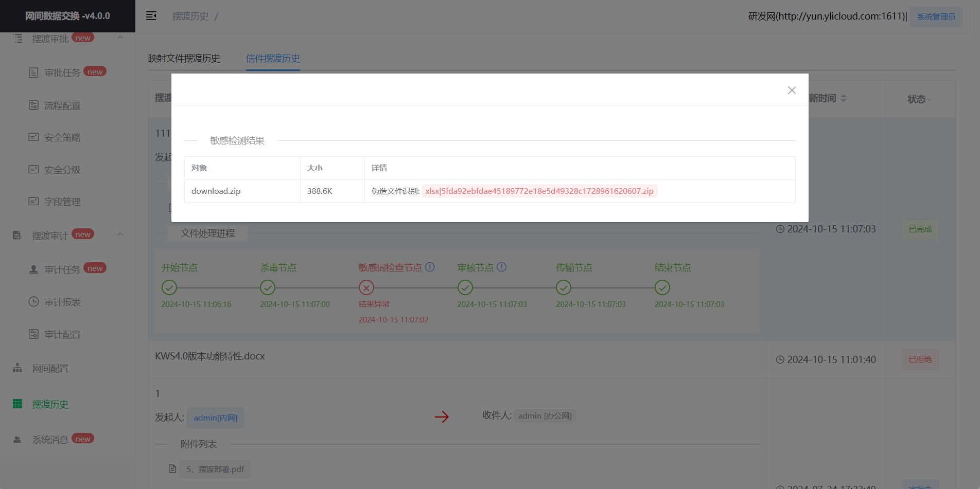The height and width of the screenshot is (489, 980).
Task: Close the sensitive detection result dialog
Action: pos(792,90)
